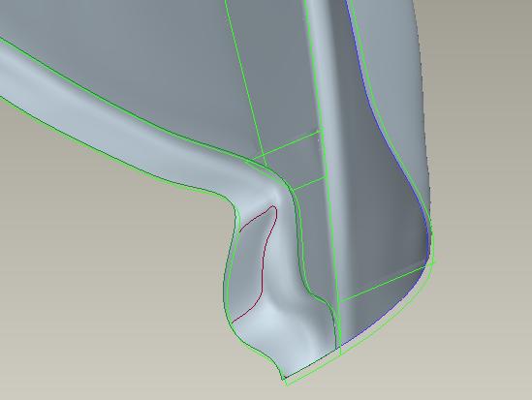Select the green line crossing bottom-right dark surface
Screen dimensions: 532x400
[x=384, y=282]
